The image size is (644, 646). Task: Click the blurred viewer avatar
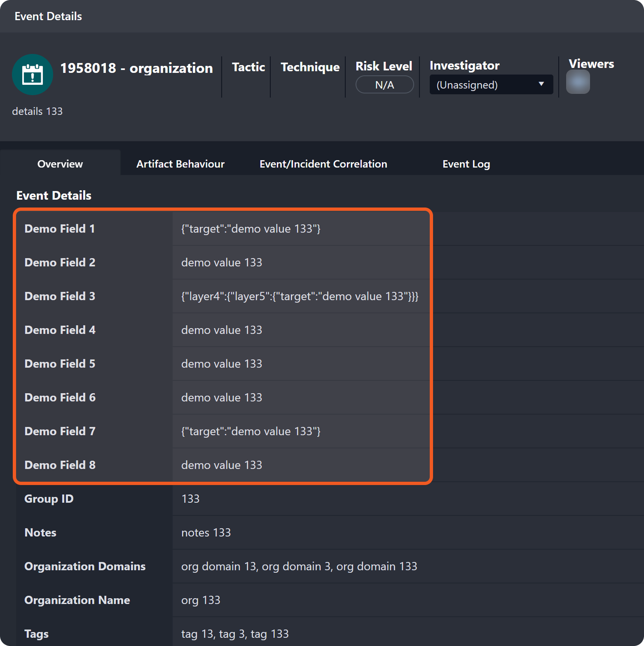[x=578, y=82]
